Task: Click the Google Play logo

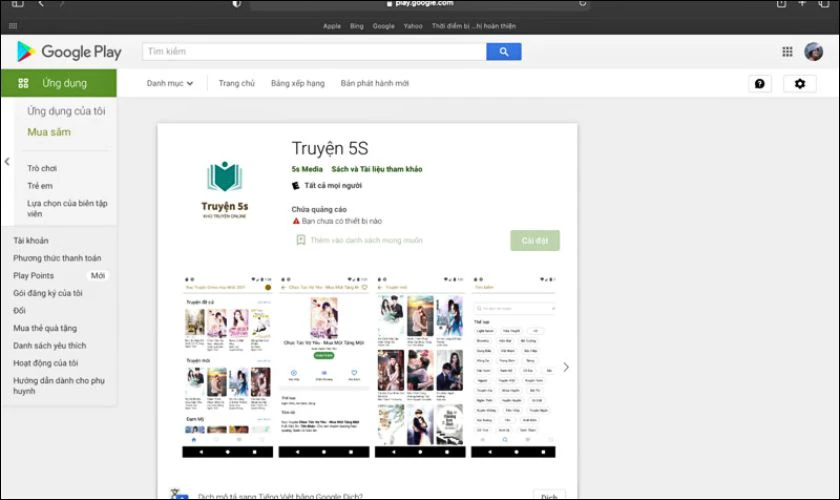Action: pyautogui.click(x=69, y=51)
